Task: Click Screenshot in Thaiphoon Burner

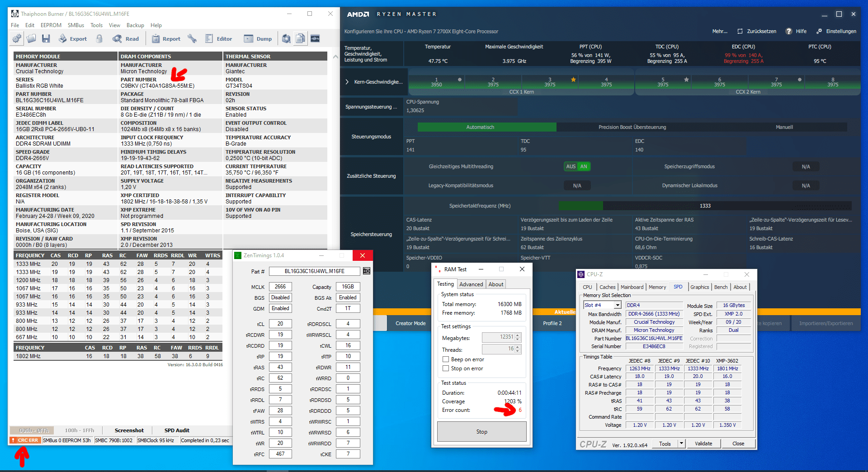Action: [129, 430]
